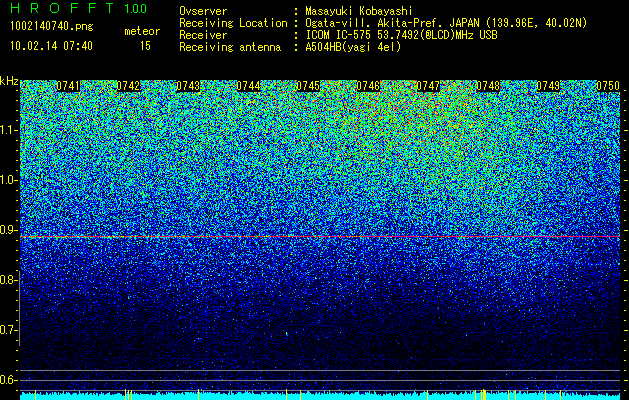Screen dimensions: 629x400
Task: Click the observer name Masayuki Kobayashi
Action: 359,11
